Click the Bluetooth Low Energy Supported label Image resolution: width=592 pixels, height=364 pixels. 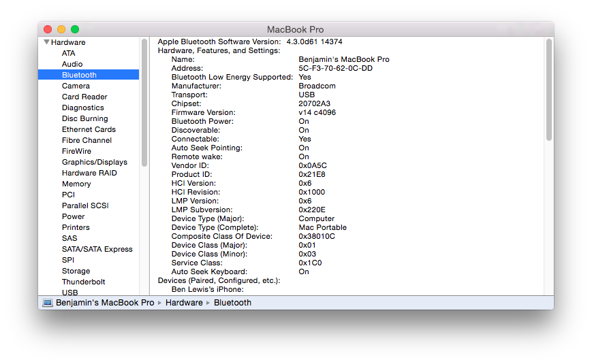tap(232, 78)
